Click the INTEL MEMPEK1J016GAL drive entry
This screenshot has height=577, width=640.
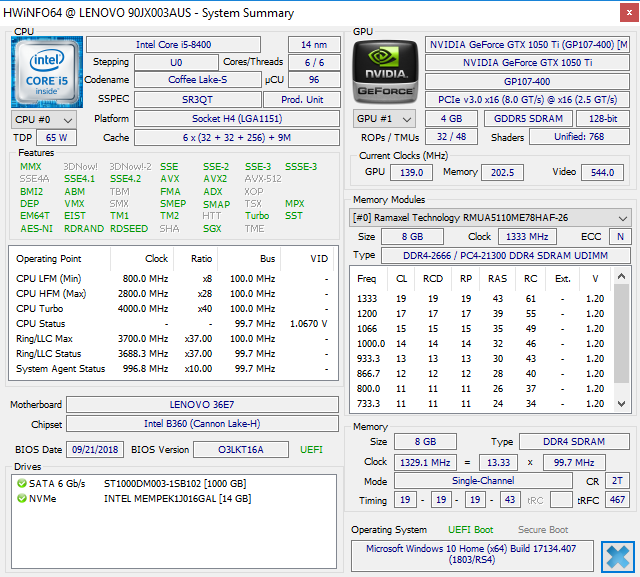[178, 499]
